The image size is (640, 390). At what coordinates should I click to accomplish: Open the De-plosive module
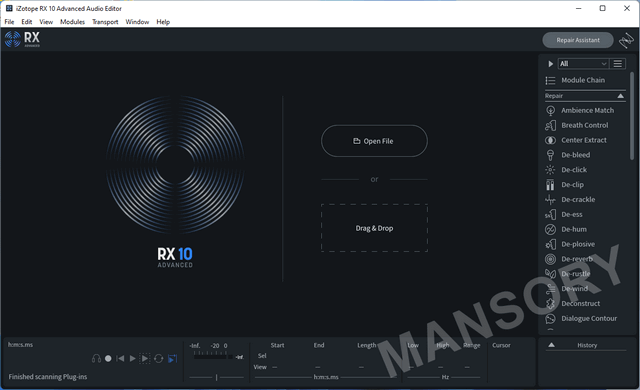(x=570, y=244)
